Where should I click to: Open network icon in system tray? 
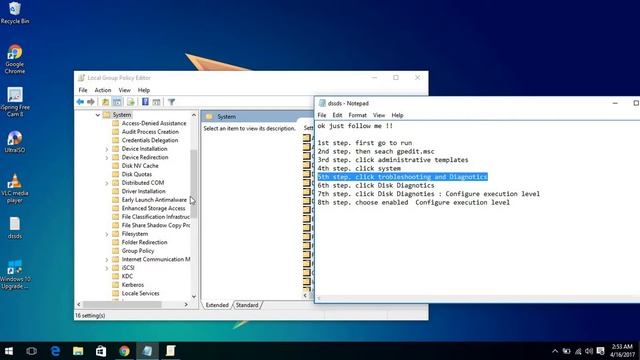click(x=578, y=351)
